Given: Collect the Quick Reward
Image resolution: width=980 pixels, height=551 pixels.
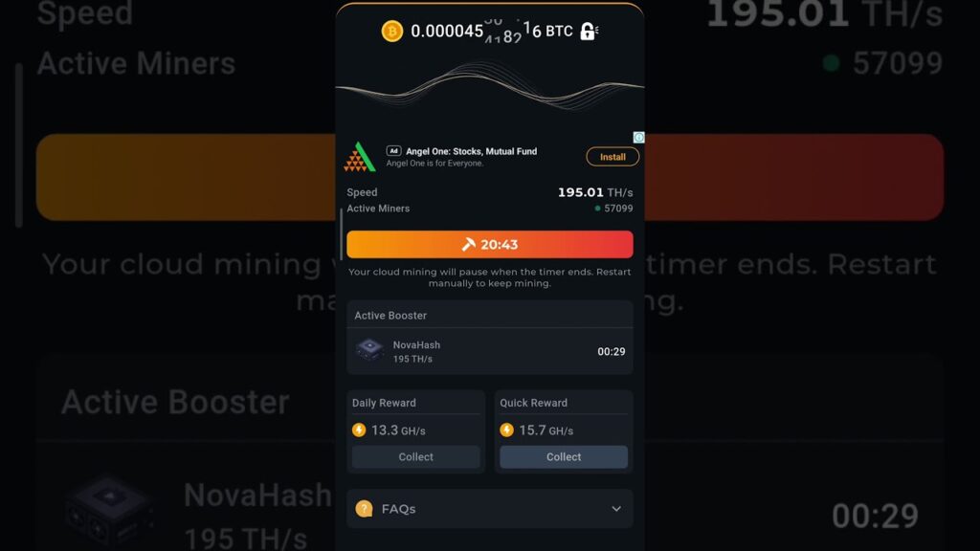Looking at the screenshot, I should point(564,456).
